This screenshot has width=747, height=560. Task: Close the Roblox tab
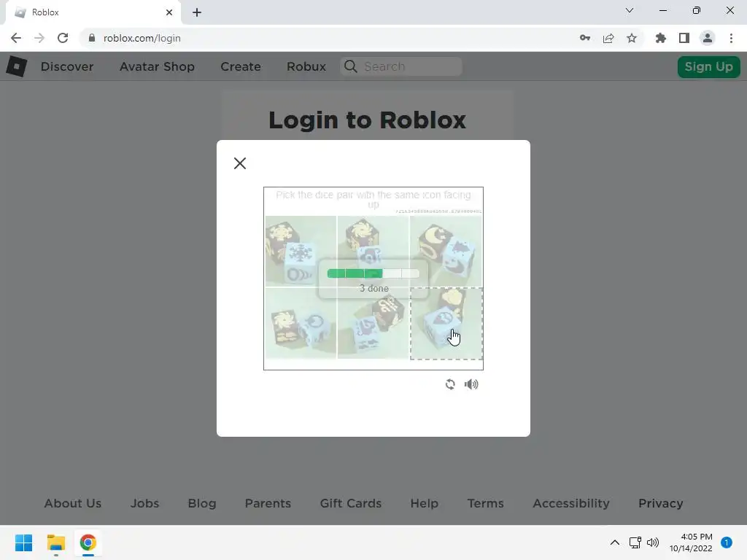[x=169, y=12]
